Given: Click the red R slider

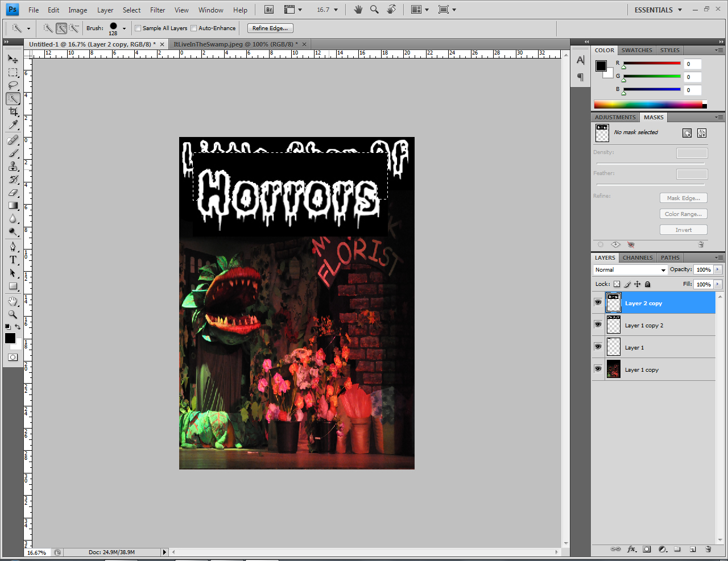Looking at the screenshot, I should [x=652, y=64].
